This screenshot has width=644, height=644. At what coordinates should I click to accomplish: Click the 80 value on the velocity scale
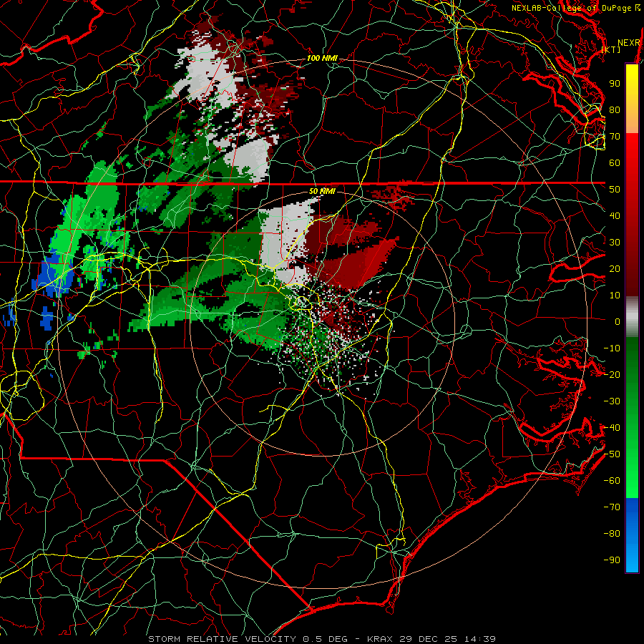pyautogui.click(x=615, y=109)
